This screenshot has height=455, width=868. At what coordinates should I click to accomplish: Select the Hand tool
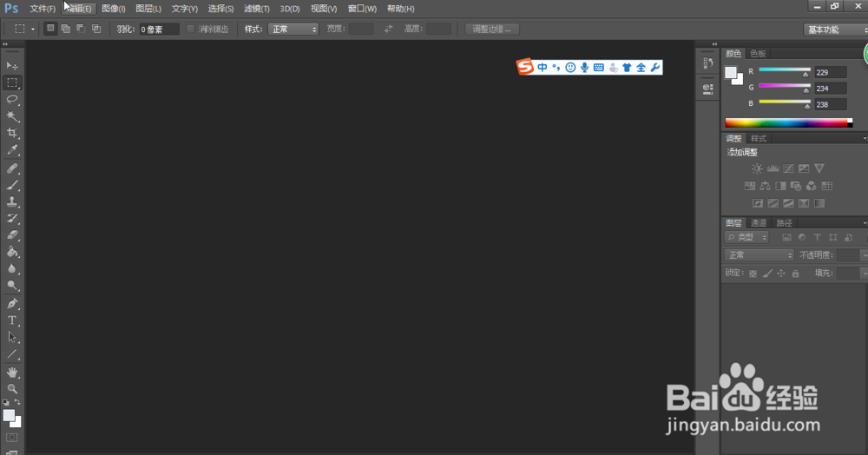click(x=11, y=373)
